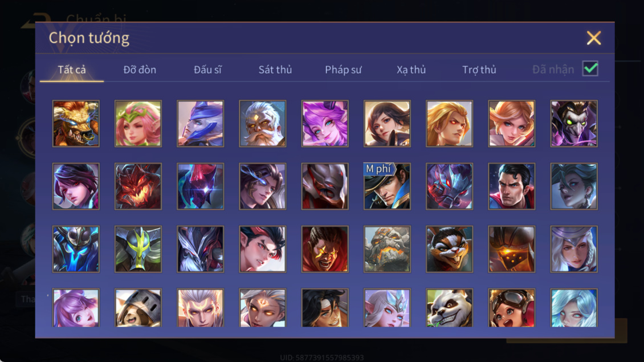The height and width of the screenshot is (362, 644).
Task: Return to the 'Tất cả' tab
Action: pos(72,70)
